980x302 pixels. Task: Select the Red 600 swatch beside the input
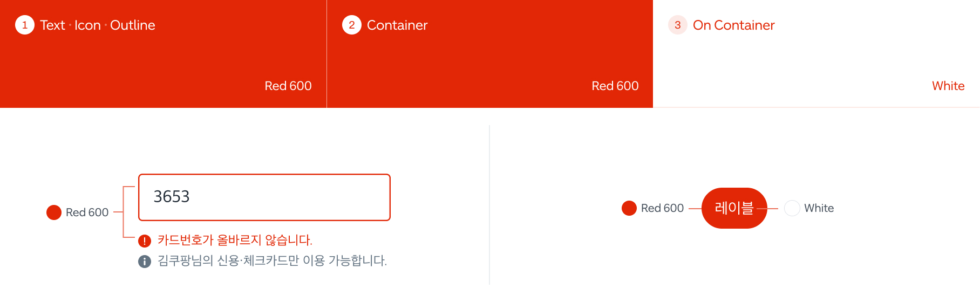[x=54, y=212]
